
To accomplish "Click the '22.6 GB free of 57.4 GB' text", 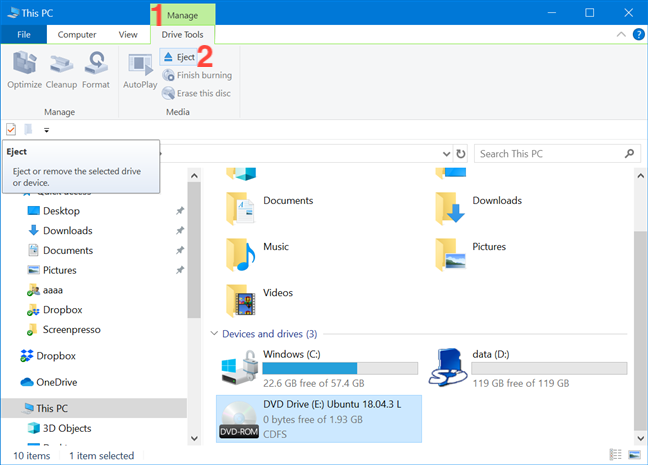I will (x=314, y=384).
